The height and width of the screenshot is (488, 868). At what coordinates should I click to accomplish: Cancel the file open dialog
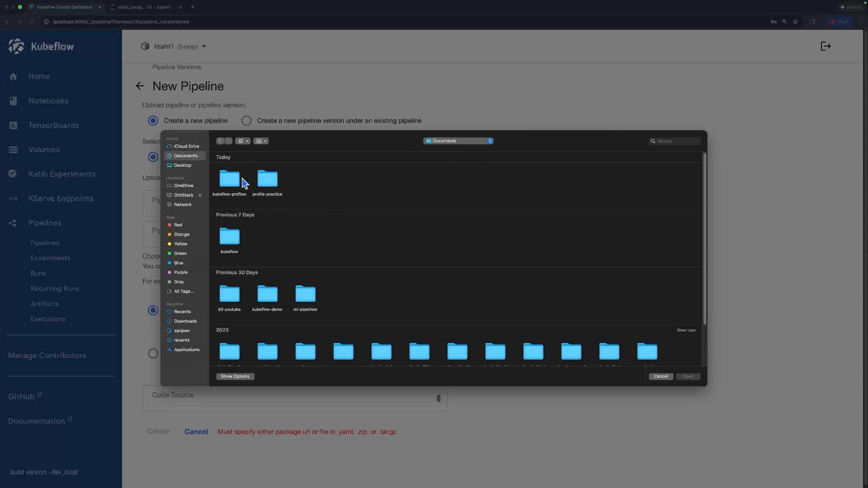pos(661,376)
